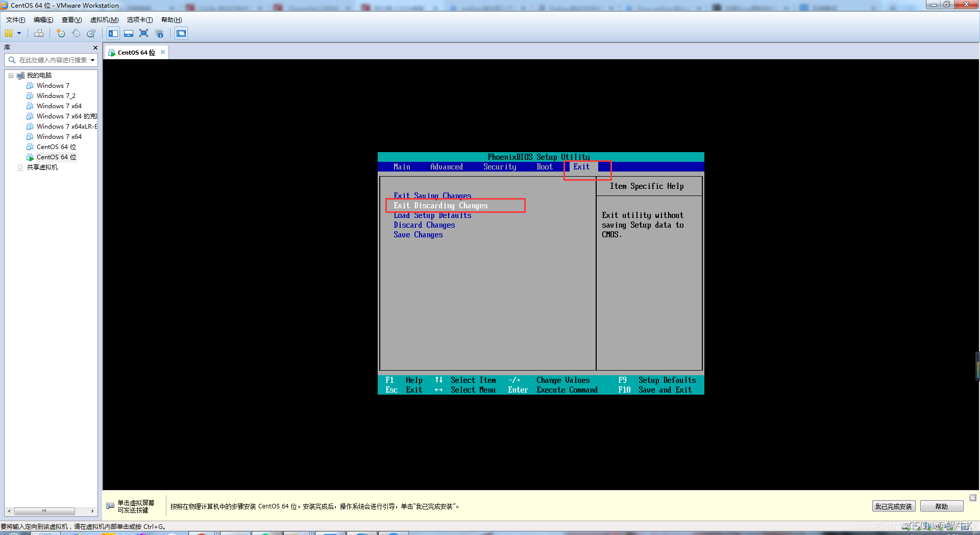Click the thumbnail bar toggle icon

pos(129,34)
